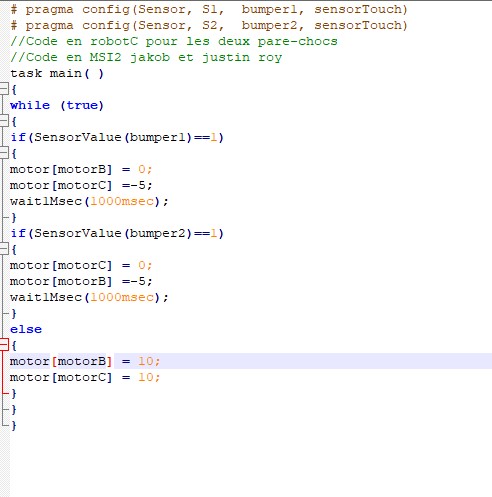Collapse the red else-block fold marker
The height and width of the screenshot is (497, 492).
coord(3,345)
